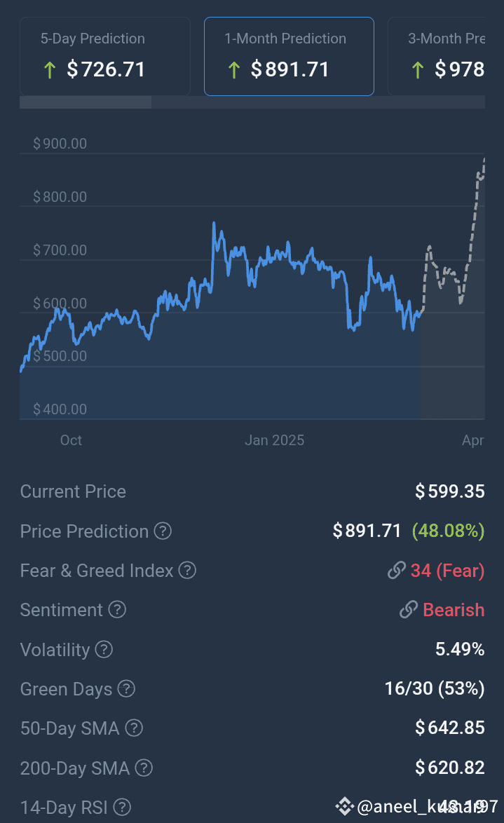504x823 pixels.
Task: Click the Sentiment info question mark
Action: (117, 610)
